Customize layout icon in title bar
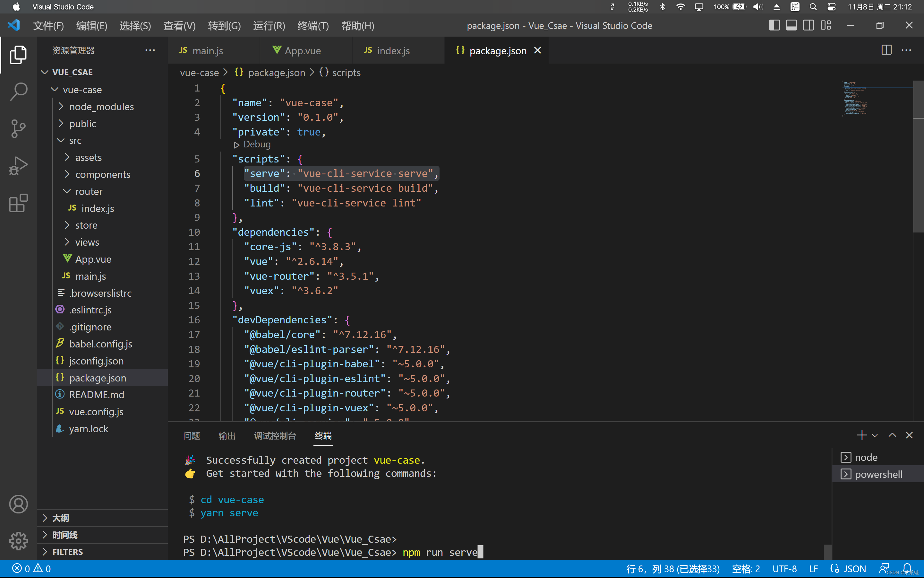 click(826, 25)
